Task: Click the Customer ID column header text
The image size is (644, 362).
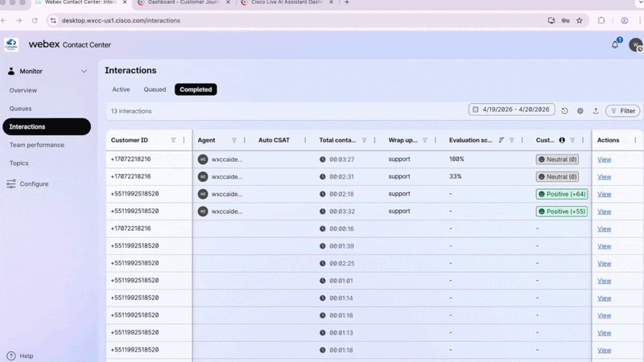Action: coord(130,140)
